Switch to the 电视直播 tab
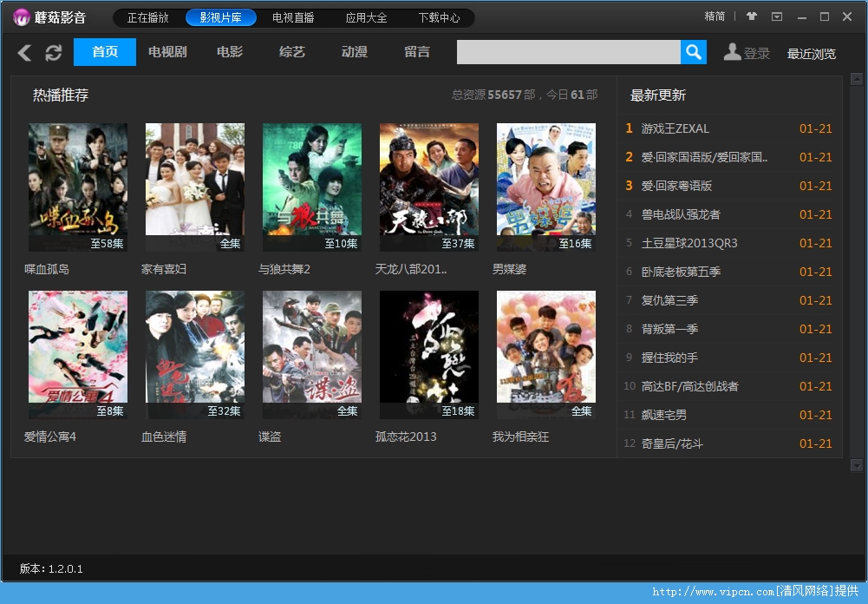 293,16
